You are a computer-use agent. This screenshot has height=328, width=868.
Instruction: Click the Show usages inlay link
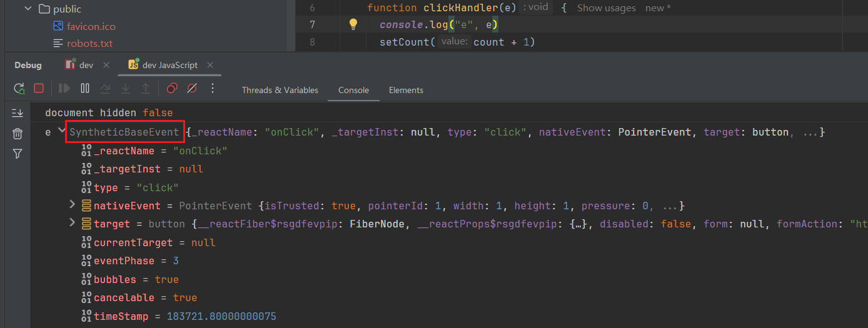coord(606,8)
